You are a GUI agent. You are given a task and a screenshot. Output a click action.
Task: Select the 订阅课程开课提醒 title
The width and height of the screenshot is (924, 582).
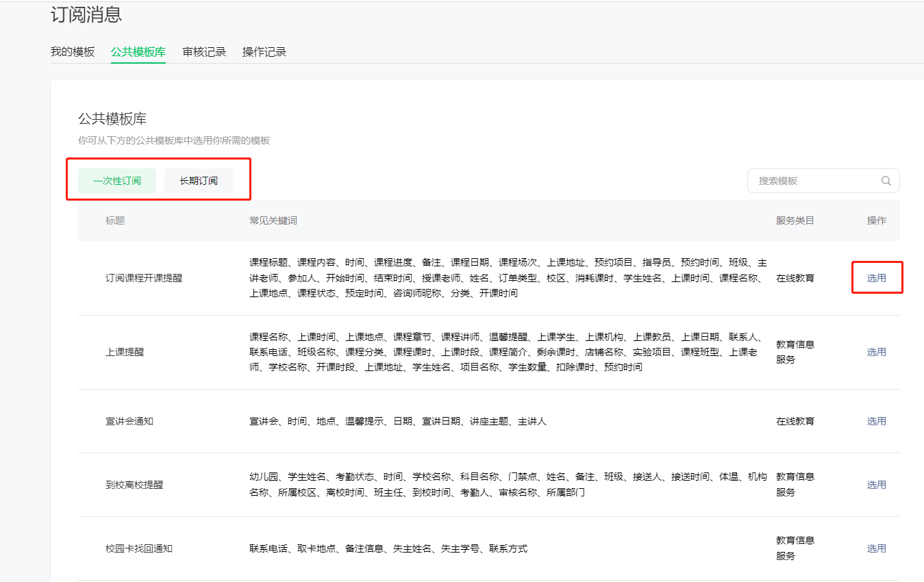(x=144, y=278)
